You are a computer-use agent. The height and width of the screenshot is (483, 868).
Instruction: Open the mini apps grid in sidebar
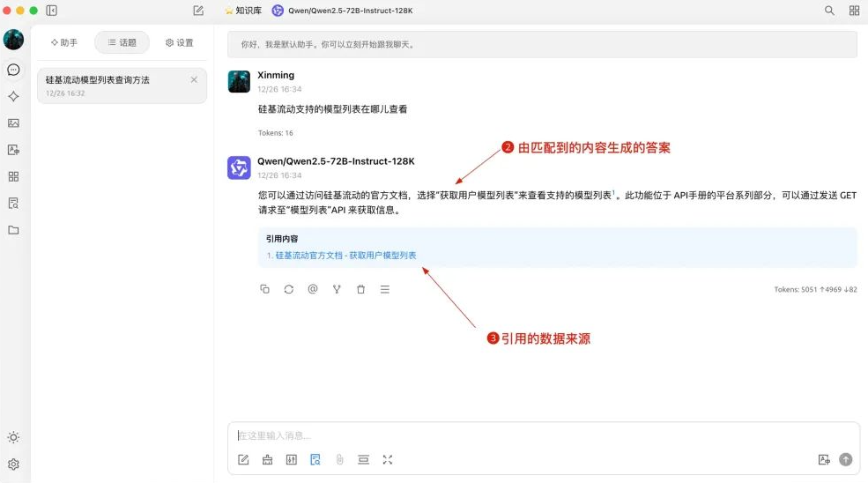(x=13, y=176)
